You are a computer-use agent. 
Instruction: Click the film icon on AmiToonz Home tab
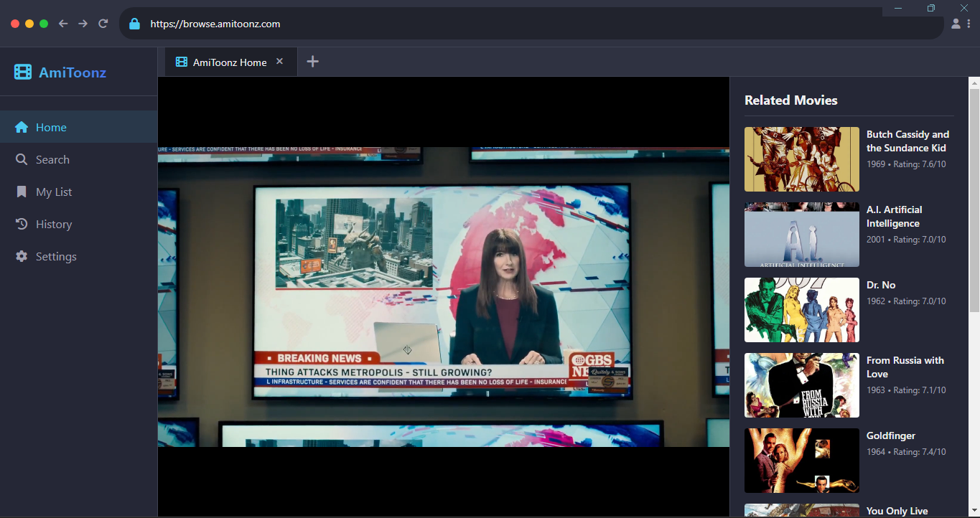(182, 62)
